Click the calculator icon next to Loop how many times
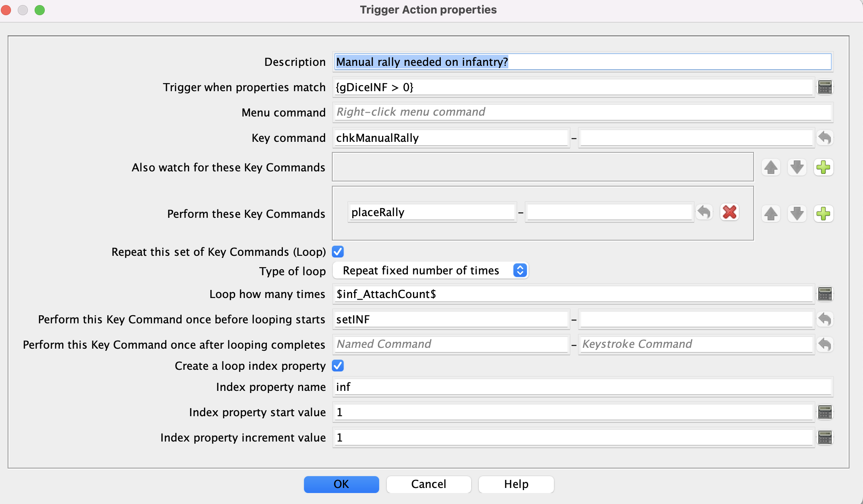The image size is (863, 504). (x=825, y=294)
